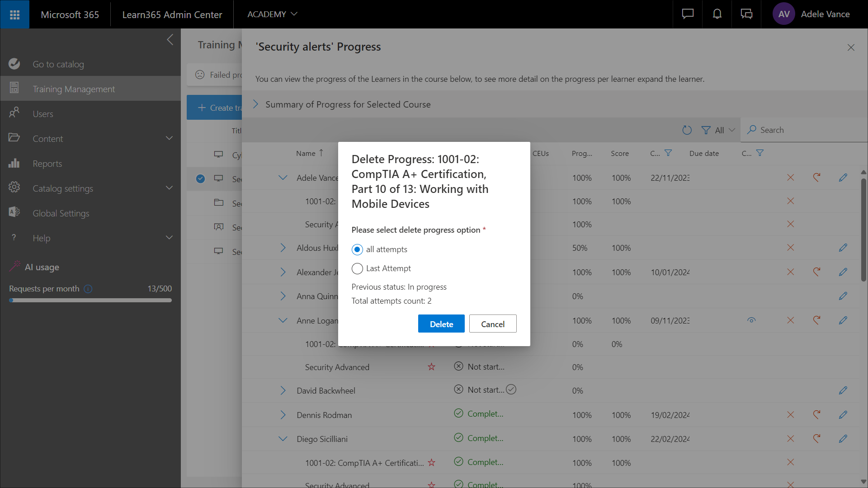
Task: Click red delete X for Diego Sicilliani
Action: 790,439
